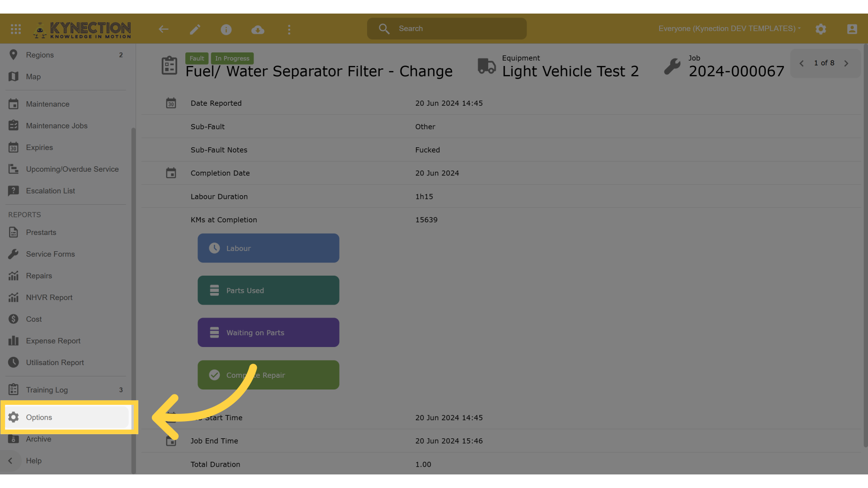Click the form clipboard icon beside title
The height and width of the screenshot is (488, 868).
pyautogui.click(x=170, y=66)
